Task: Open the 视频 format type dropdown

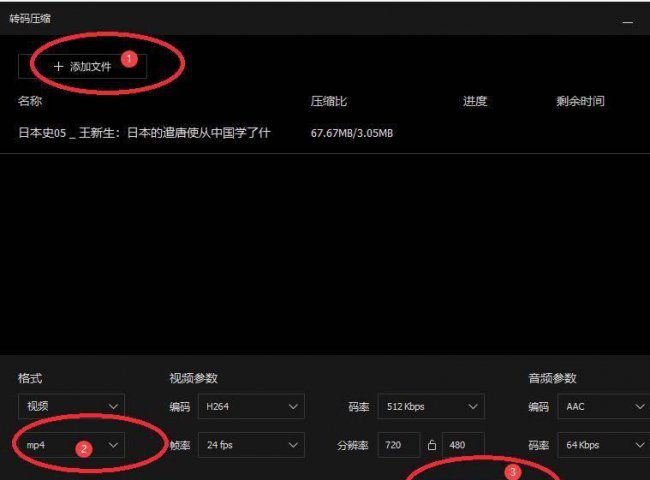Action: coord(71,406)
